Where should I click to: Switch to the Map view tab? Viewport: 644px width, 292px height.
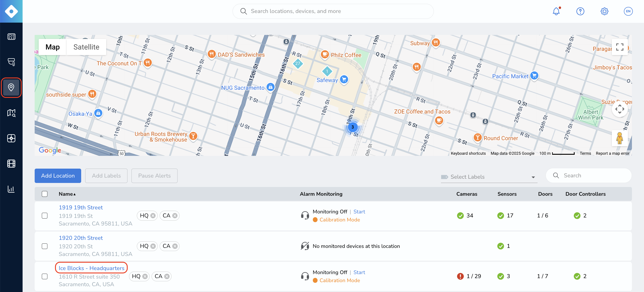click(x=53, y=47)
